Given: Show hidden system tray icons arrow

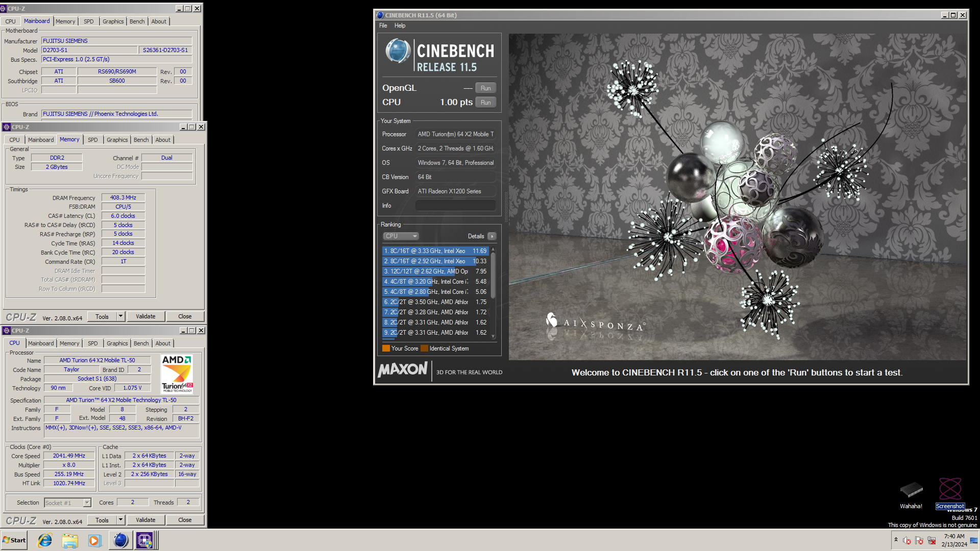Looking at the screenshot, I should point(896,540).
